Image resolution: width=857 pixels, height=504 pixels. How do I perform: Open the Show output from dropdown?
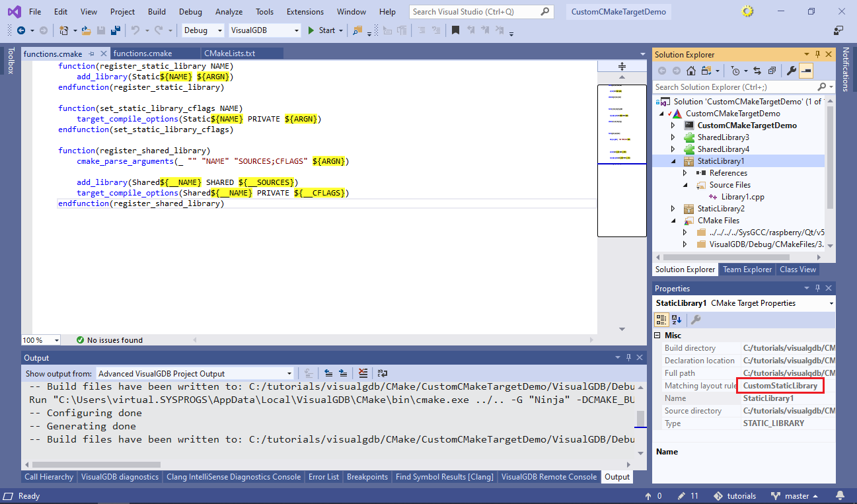point(289,373)
